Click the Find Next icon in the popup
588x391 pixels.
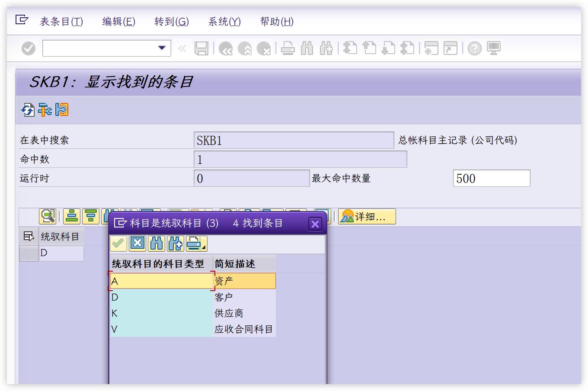(x=175, y=244)
